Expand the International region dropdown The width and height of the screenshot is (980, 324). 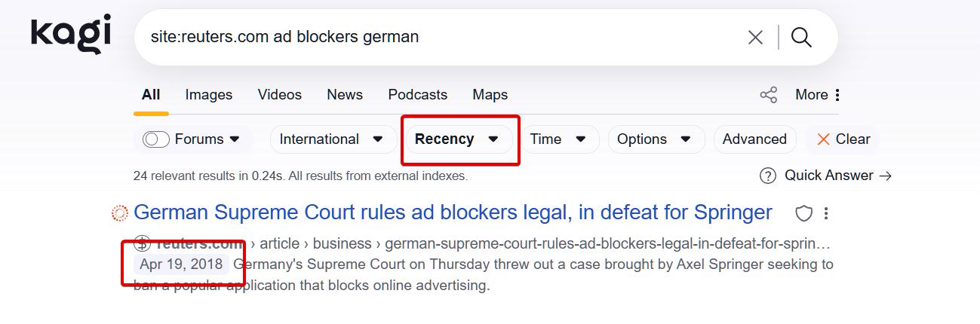336,139
